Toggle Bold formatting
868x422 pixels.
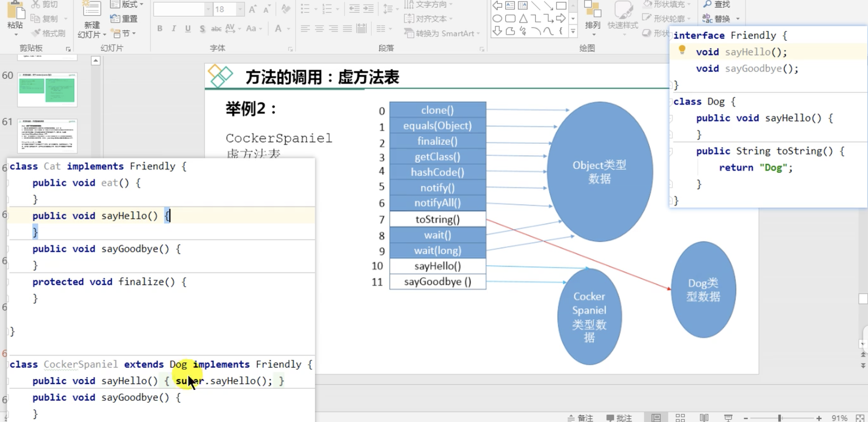[160, 28]
